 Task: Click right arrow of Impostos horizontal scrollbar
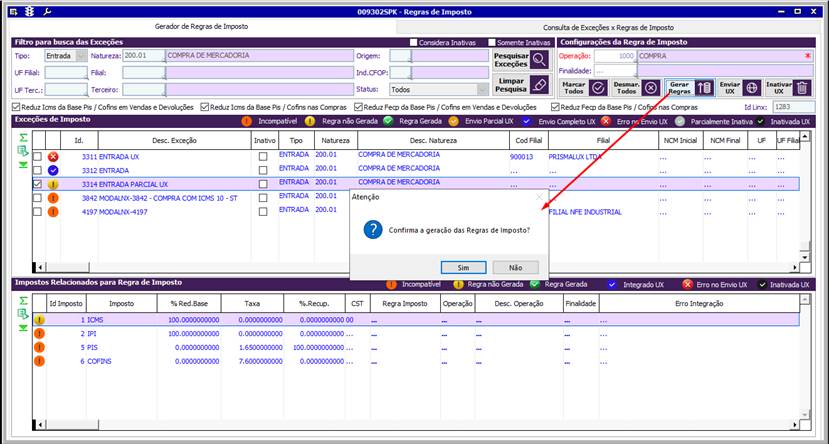point(795,424)
